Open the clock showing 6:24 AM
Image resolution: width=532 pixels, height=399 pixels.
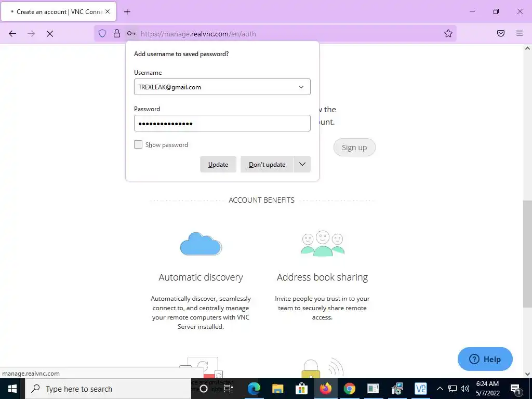[487, 389]
